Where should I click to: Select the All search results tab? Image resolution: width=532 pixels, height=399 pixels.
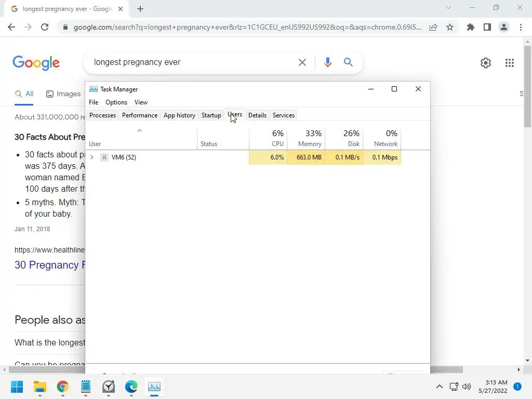24,94
